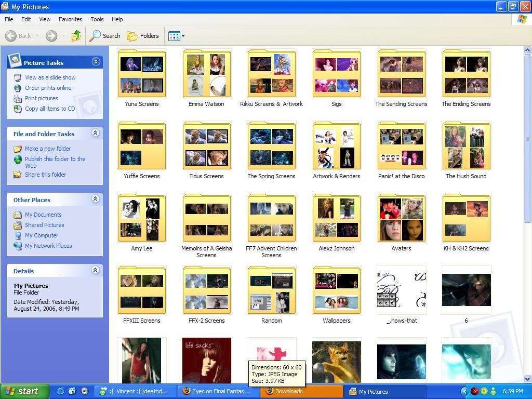Click the vertical scrollbar up arrow
The height and width of the screenshot is (399, 532).
click(x=528, y=50)
